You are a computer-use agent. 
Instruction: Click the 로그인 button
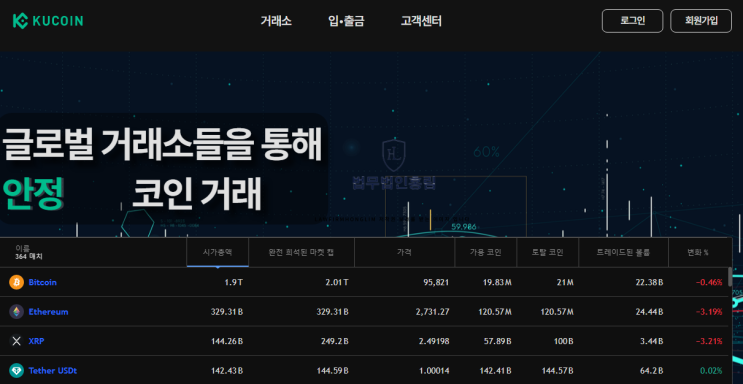pos(633,21)
